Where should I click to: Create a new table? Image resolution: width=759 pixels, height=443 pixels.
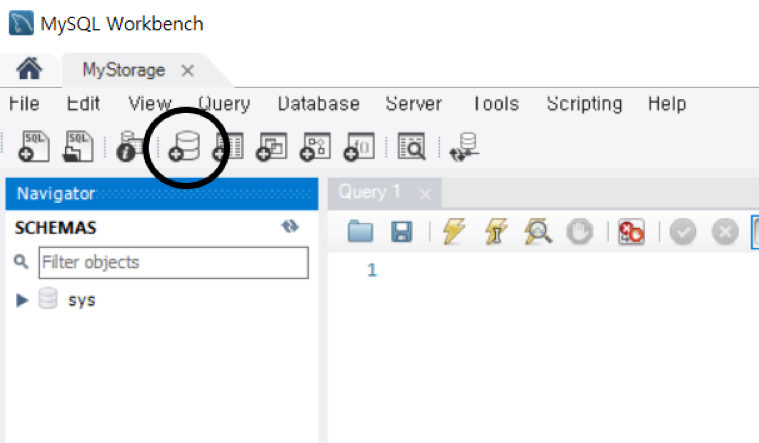[x=228, y=146]
